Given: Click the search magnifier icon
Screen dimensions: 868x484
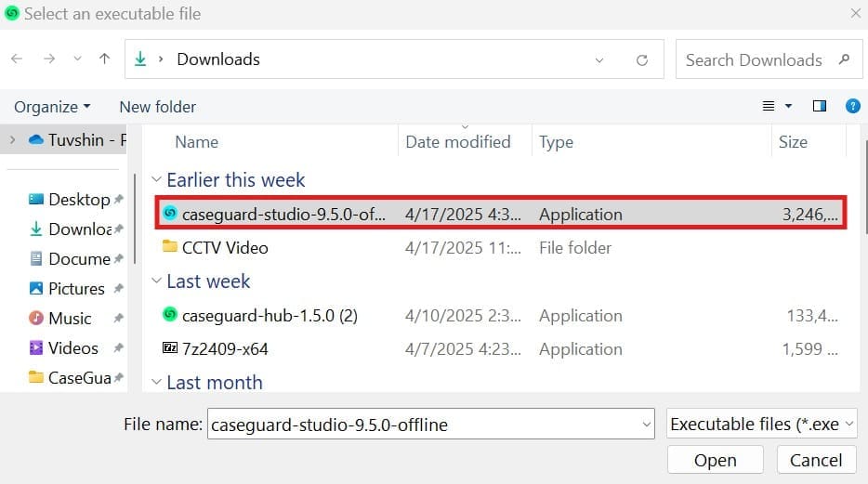Looking at the screenshot, I should click(844, 59).
